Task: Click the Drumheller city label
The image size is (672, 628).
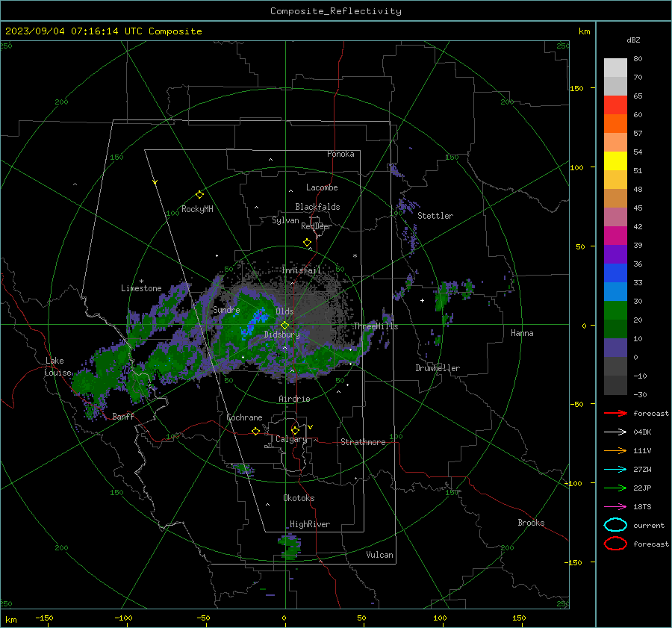Action: point(438,368)
